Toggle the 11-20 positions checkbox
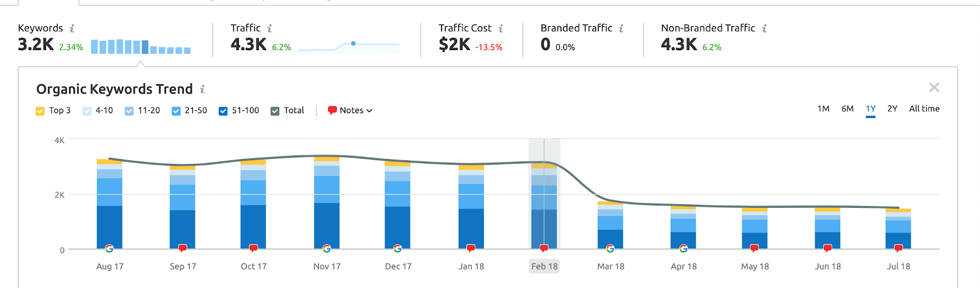The width and height of the screenshot is (980, 288). 129,111
